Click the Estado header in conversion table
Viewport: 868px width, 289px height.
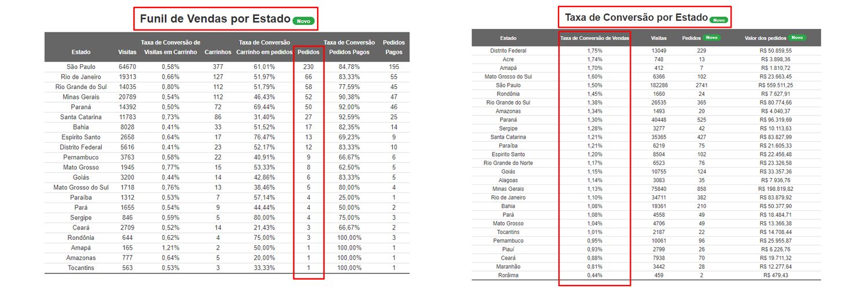pos(509,38)
